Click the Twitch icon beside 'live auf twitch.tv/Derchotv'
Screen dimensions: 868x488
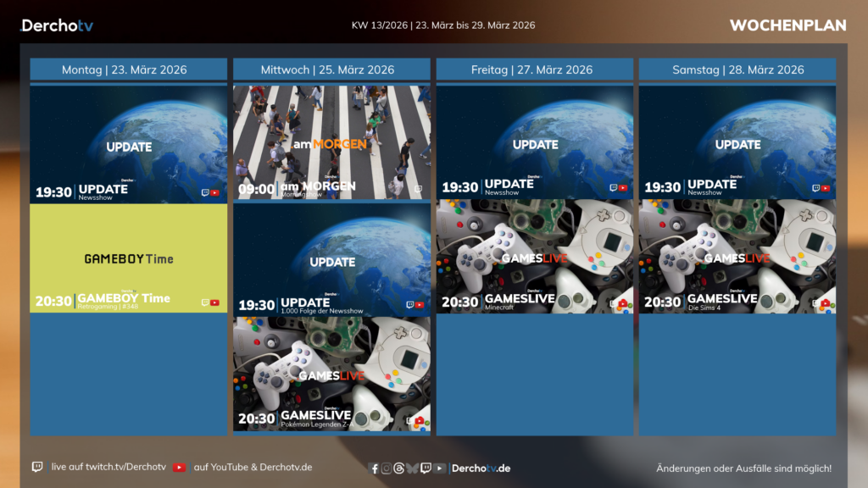coord(37,467)
